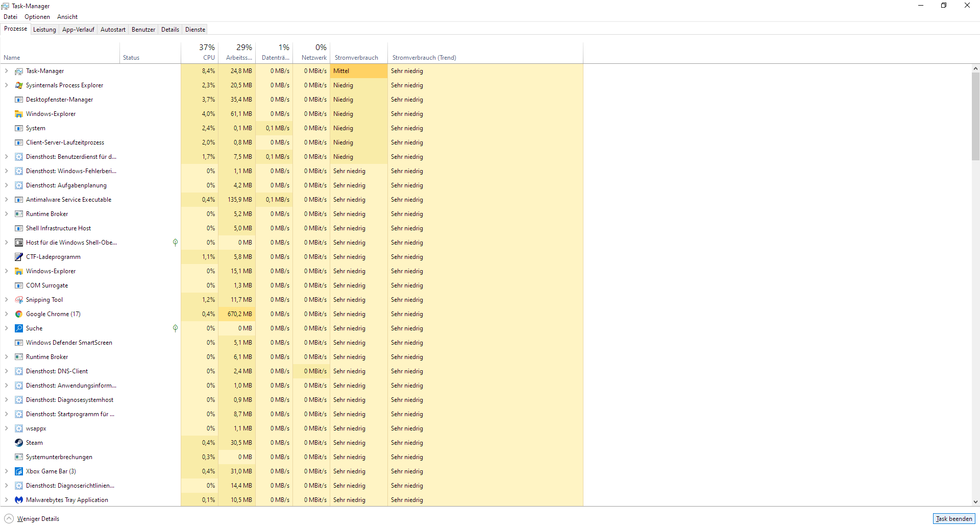Viewport: 980px width, 527px height.
Task: Sort by the CPU column header
Action: [200, 53]
